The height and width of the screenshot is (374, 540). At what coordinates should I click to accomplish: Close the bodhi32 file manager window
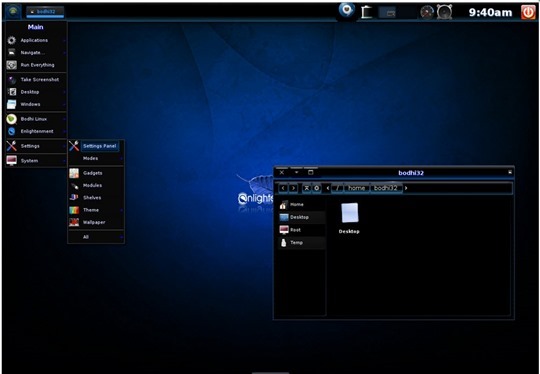tap(282, 172)
